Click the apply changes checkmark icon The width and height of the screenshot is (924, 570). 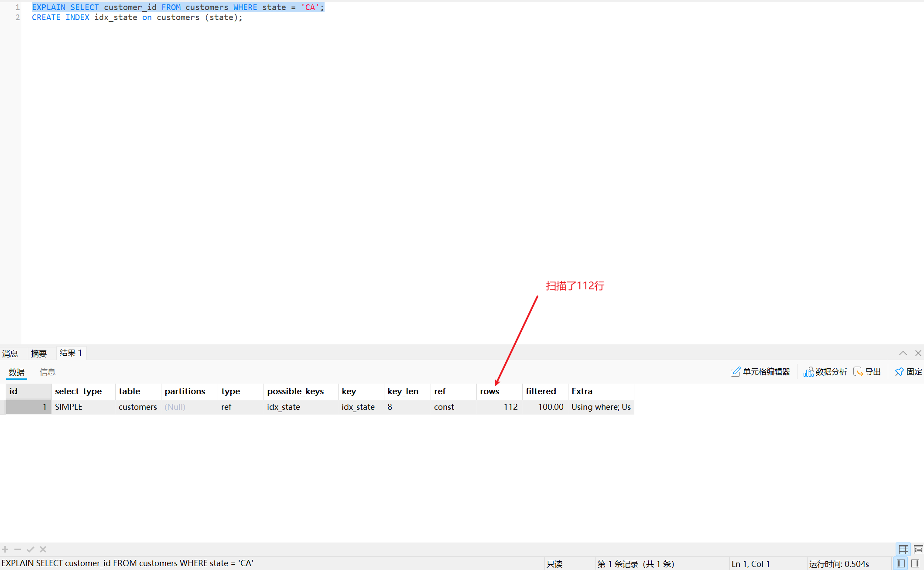30,549
